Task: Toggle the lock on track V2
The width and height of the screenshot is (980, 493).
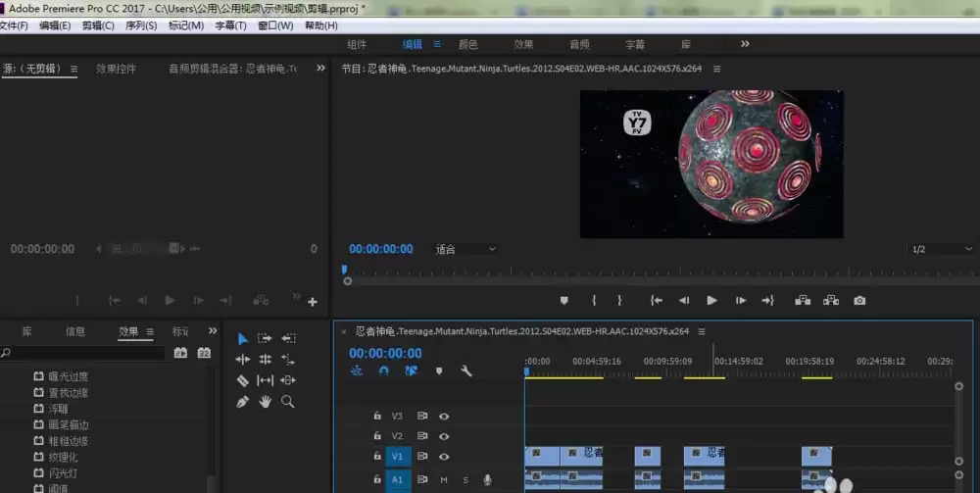Action: (x=377, y=436)
